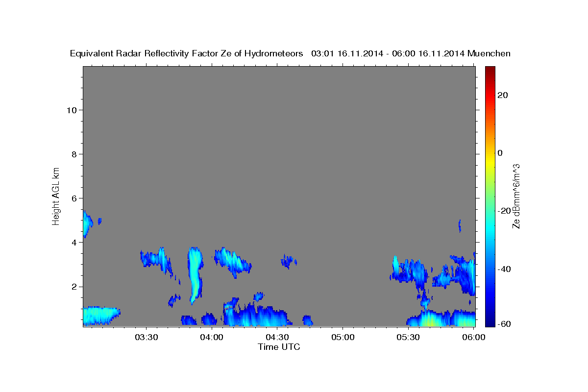Click the height tick label 8

(73, 154)
